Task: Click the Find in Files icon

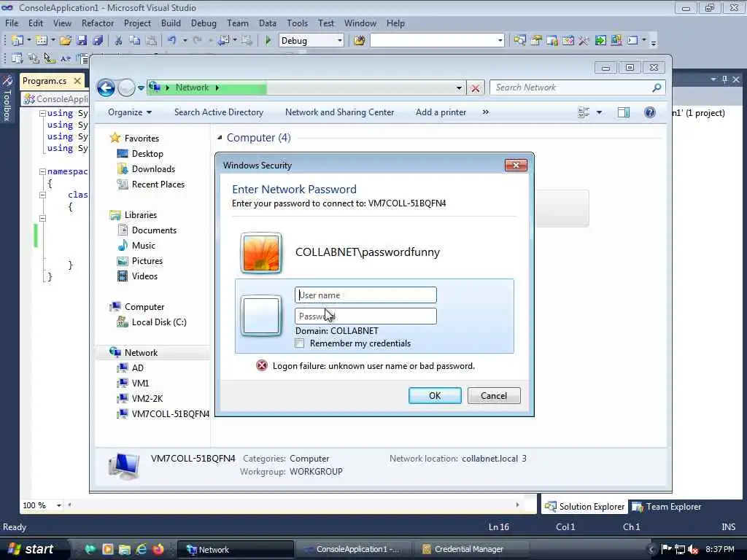Action: 359,41
